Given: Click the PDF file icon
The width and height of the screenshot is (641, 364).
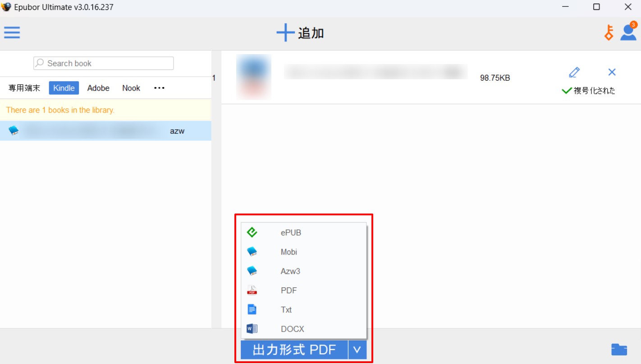Looking at the screenshot, I should (x=252, y=290).
